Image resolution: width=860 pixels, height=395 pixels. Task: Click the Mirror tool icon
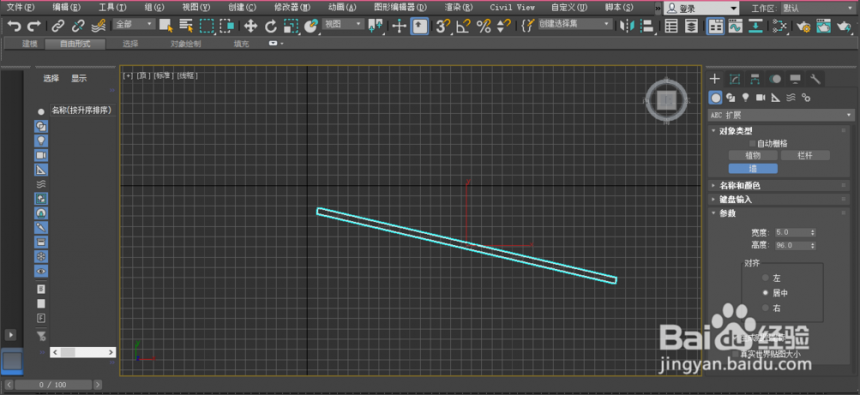pyautogui.click(x=627, y=26)
